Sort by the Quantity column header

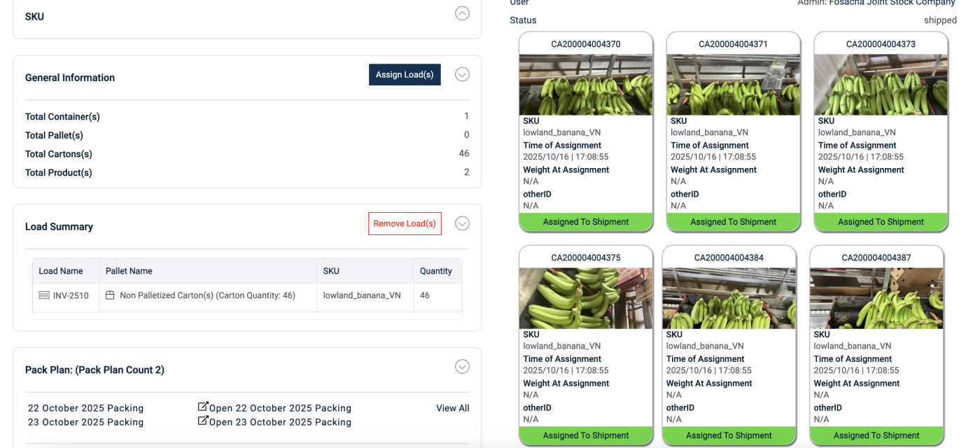click(436, 271)
